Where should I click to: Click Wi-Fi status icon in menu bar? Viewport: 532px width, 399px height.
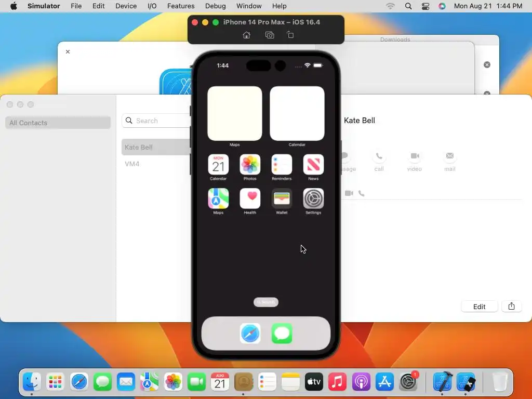(x=391, y=6)
